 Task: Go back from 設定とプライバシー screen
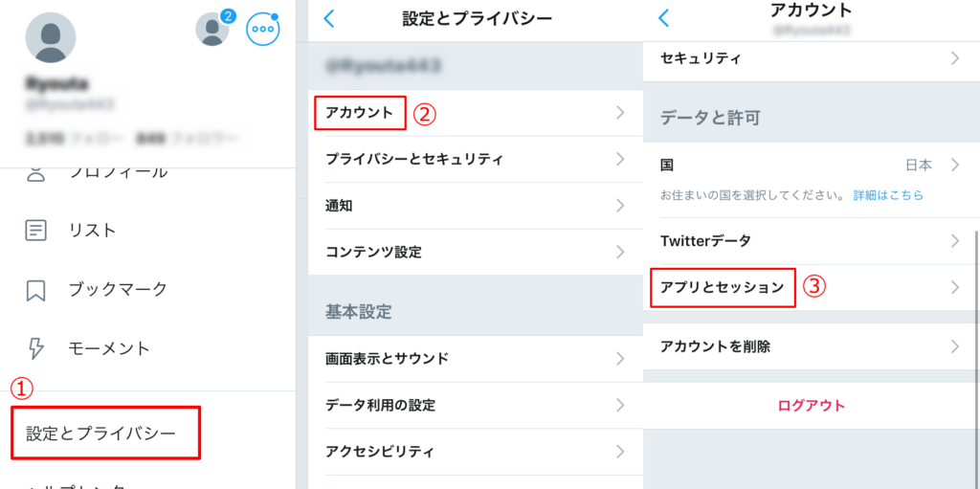point(329,18)
